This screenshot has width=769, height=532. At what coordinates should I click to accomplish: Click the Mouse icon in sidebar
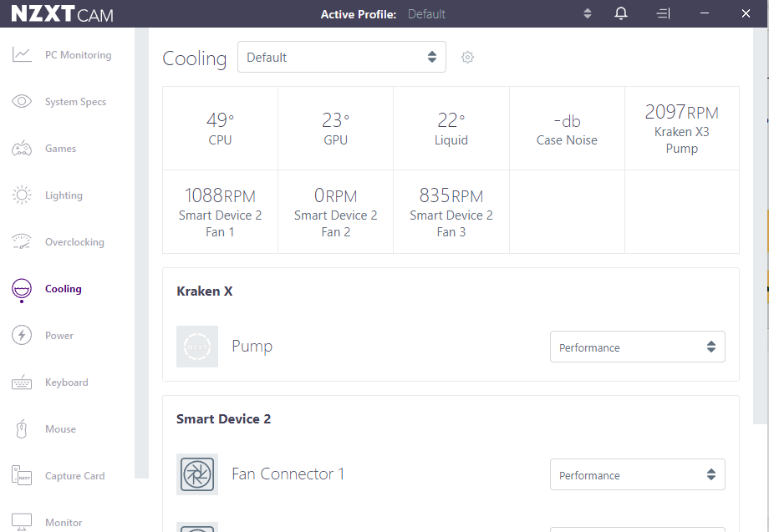[x=22, y=428]
